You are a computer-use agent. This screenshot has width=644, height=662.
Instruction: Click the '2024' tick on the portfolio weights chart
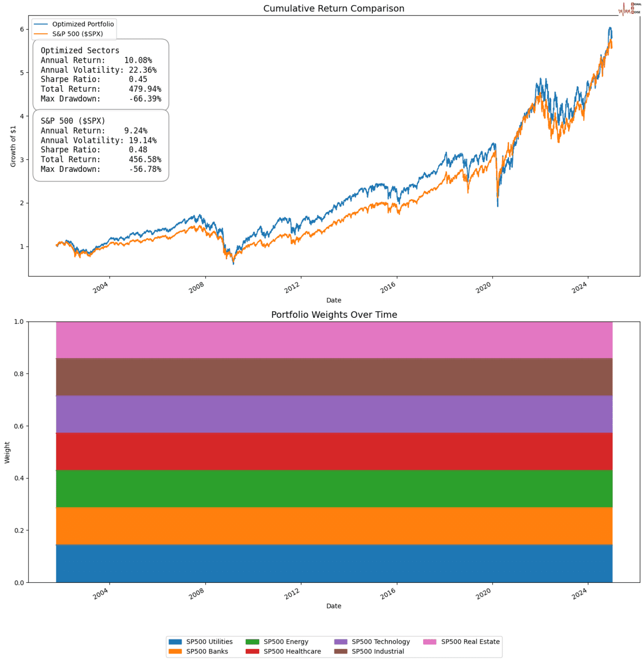point(580,593)
